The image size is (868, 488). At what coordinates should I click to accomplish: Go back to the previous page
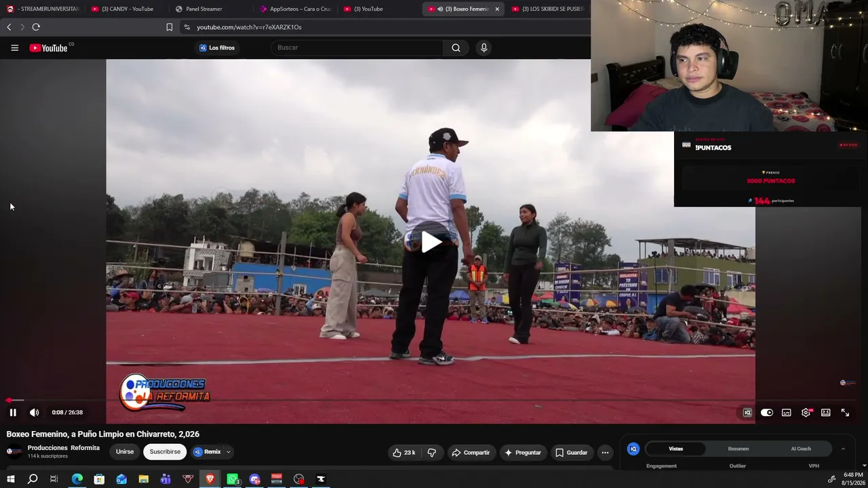[9, 27]
